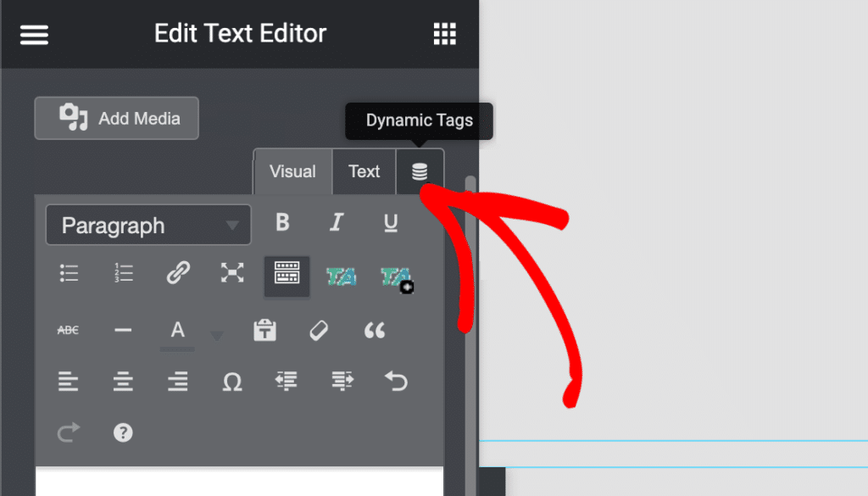Viewport: 868px width, 496px height.
Task: Open Dynamic Tags database icon
Action: [420, 172]
